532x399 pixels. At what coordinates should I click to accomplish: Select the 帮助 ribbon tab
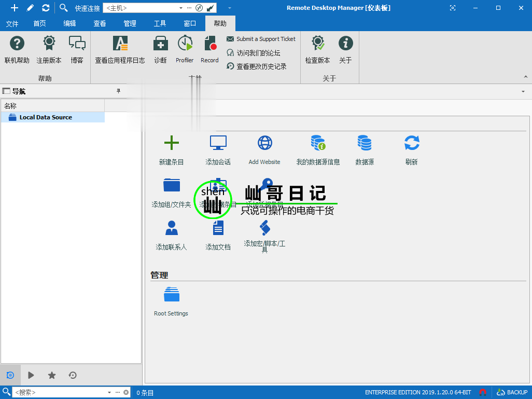[220, 23]
